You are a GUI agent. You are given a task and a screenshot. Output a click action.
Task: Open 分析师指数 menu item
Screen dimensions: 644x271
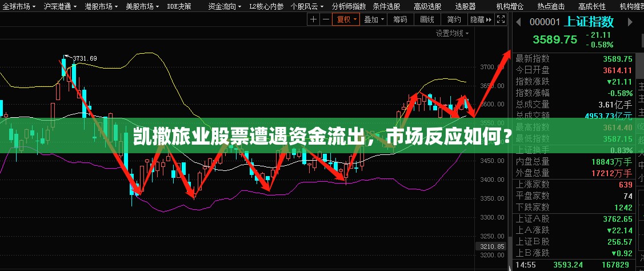point(349,6)
